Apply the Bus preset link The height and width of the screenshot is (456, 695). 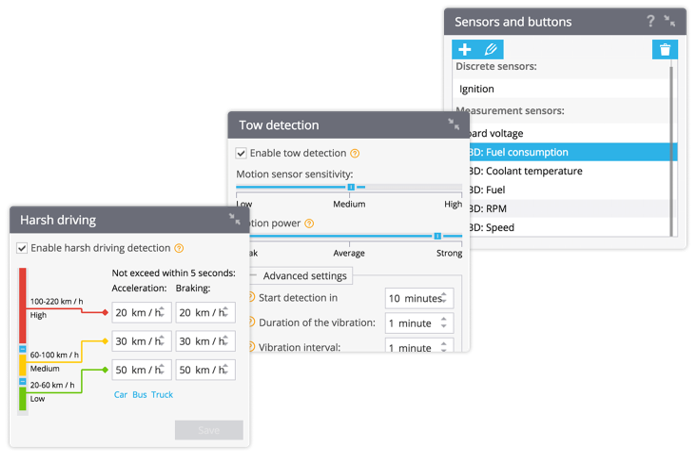[140, 394]
